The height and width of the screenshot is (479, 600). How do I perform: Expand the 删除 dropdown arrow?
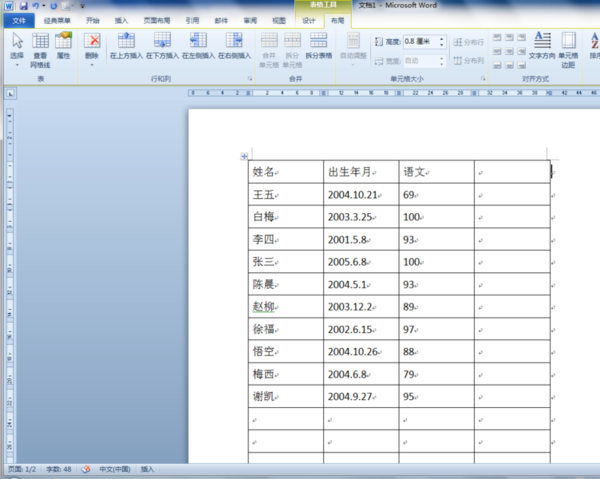coord(92,65)
